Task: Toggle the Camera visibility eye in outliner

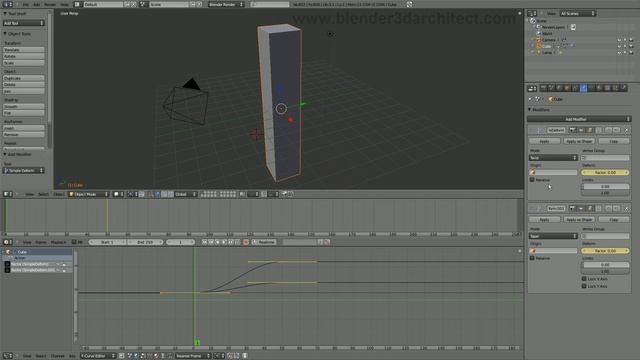Action: pos(619,40)
